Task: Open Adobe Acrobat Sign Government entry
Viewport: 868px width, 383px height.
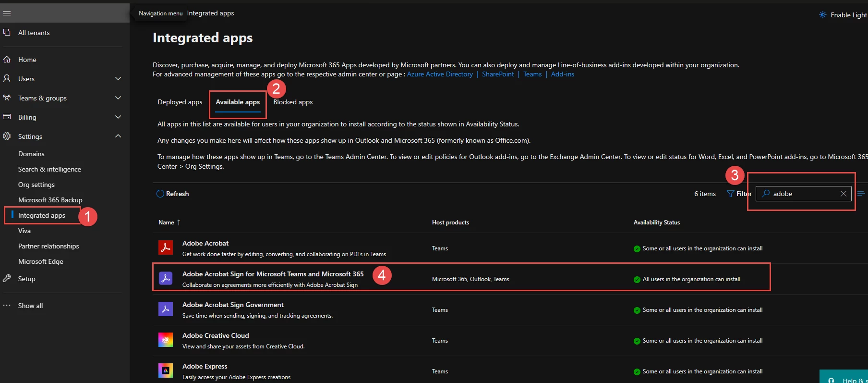Action: coord(233,305)
